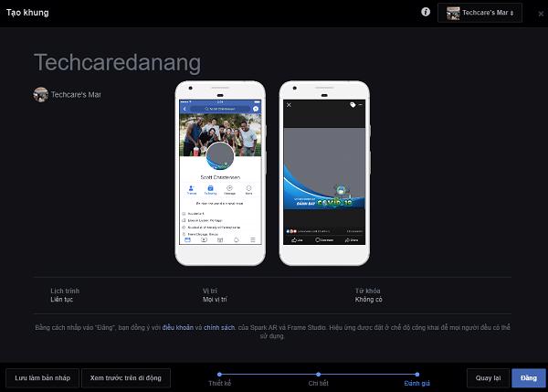Open the chính sách policy link
This screenshot has height=392, width=548.
tap(219, 327)
